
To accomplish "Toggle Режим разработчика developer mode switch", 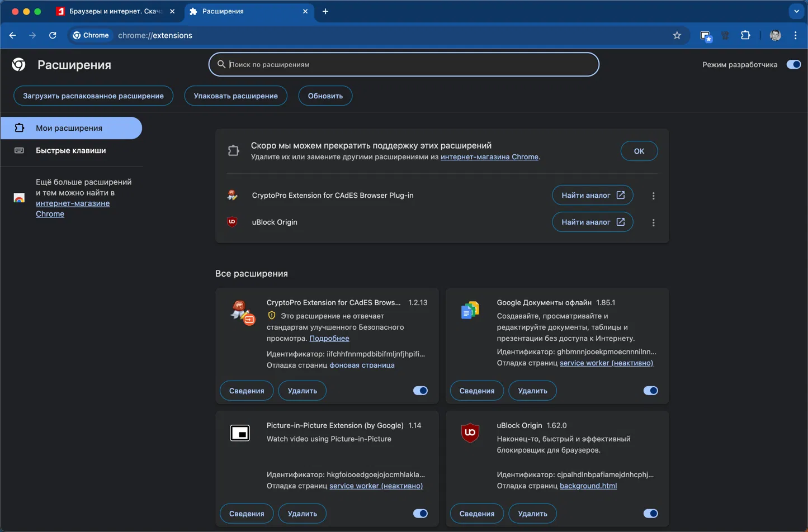I will [793, 64].
